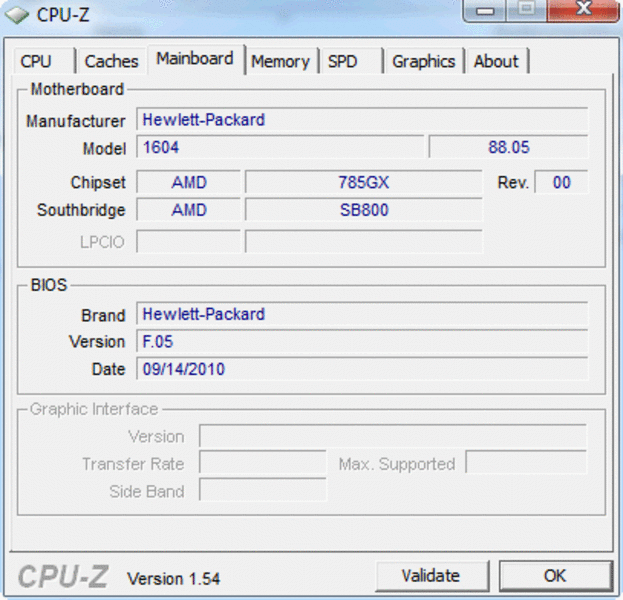The image size is (623, 600).
Task: Select the Model value 1604
Action: [x=280, y=147]
